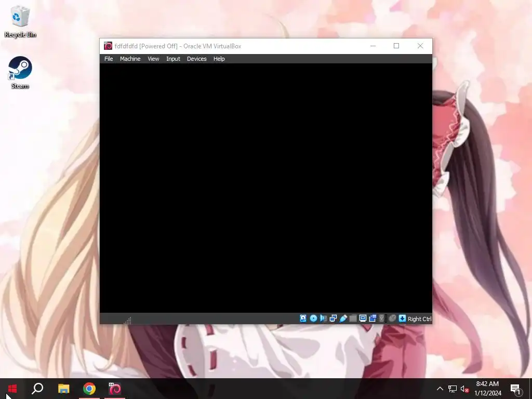
Task: Click the shared folders status icon
Action: [x=353, y=318]
